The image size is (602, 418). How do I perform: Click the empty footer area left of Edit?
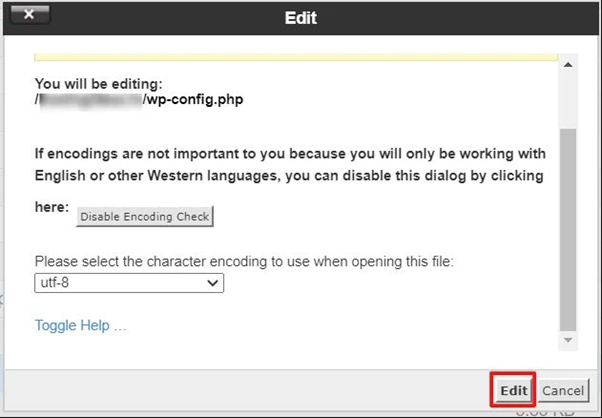[x=250, y=390]
